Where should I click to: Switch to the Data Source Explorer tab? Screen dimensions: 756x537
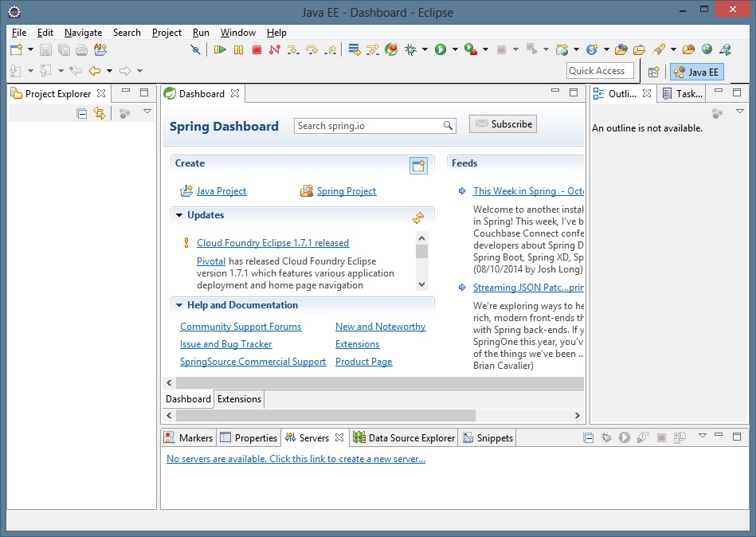point(404,437)
